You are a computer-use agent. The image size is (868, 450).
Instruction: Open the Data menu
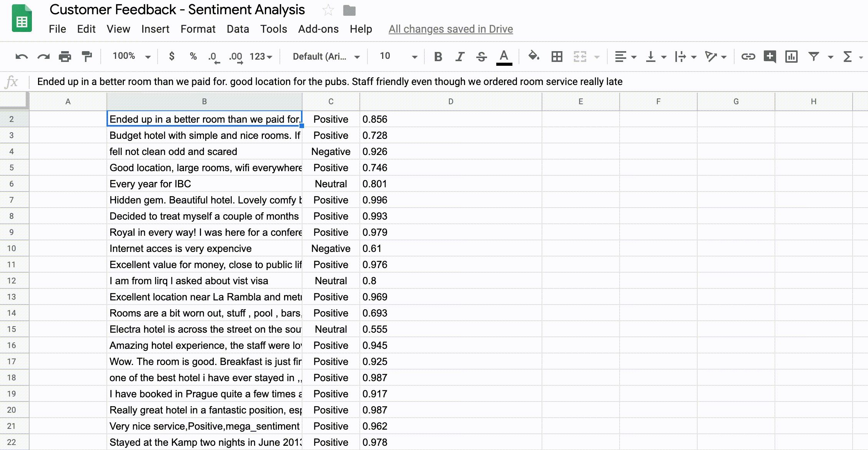pos(238,29)
